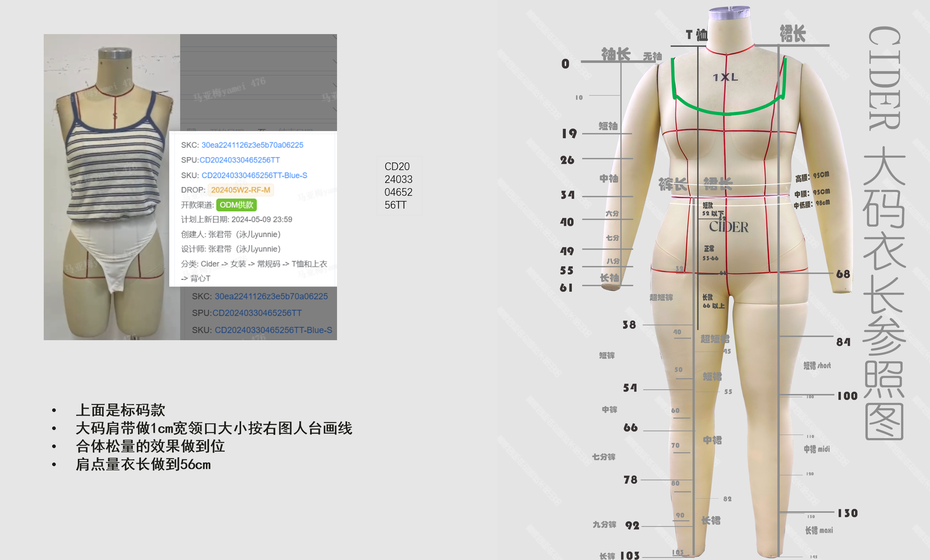The width and height of the screenshot is (930, 560).
Task: Click the dimmed SKC link below popup
Action: tap(271, 296)
